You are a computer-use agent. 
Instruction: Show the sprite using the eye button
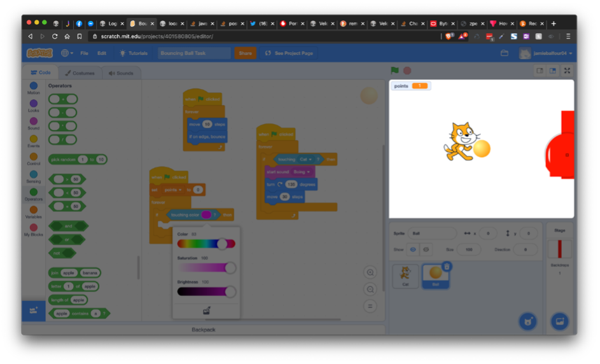(412, 249)
